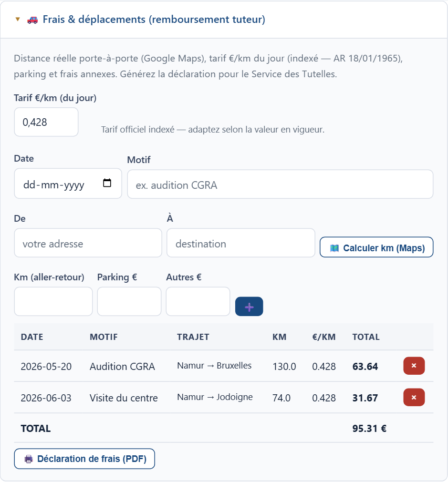Focus the Km (aller-retour) input
The width and height of the screenshot is (448, 482).
click(53, 302)
